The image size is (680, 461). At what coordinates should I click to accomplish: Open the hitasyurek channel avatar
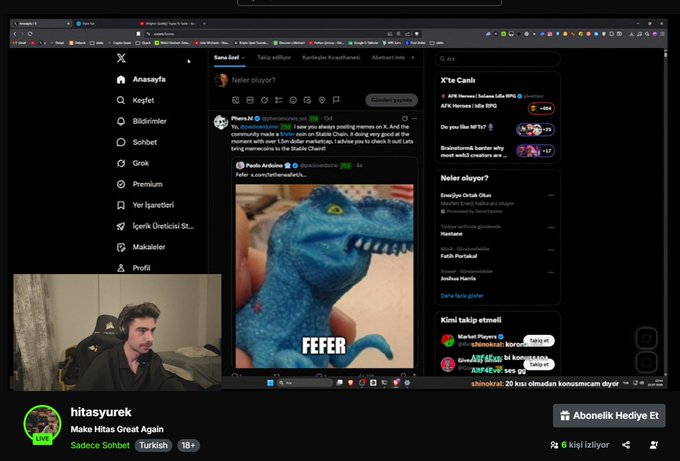(42, 424)
